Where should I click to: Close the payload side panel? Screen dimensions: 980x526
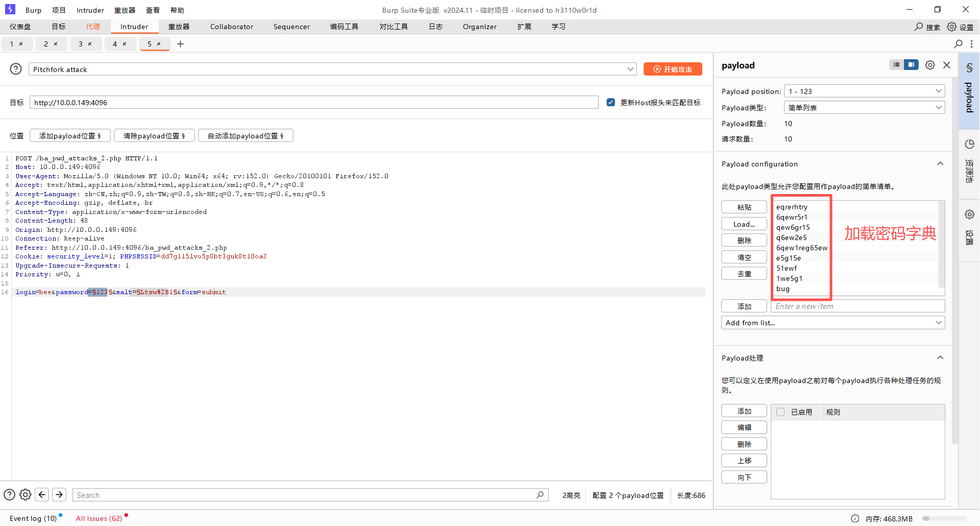pos(947,65)
